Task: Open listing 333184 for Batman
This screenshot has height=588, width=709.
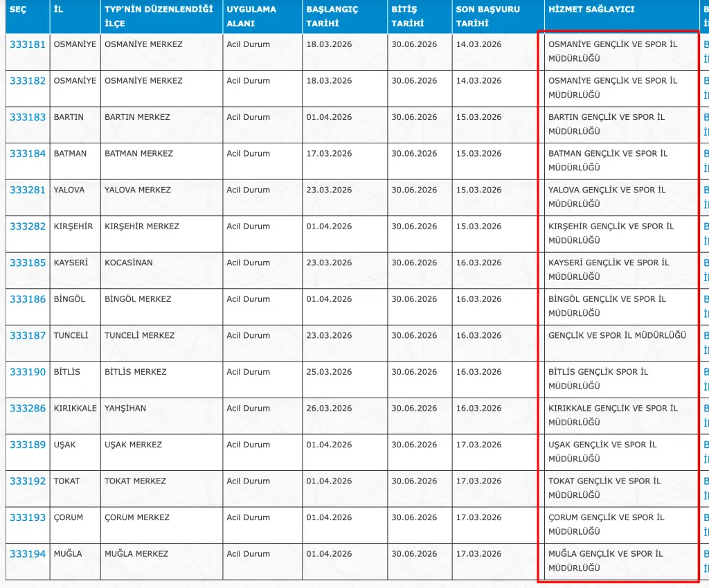Action: click(28, 154)
